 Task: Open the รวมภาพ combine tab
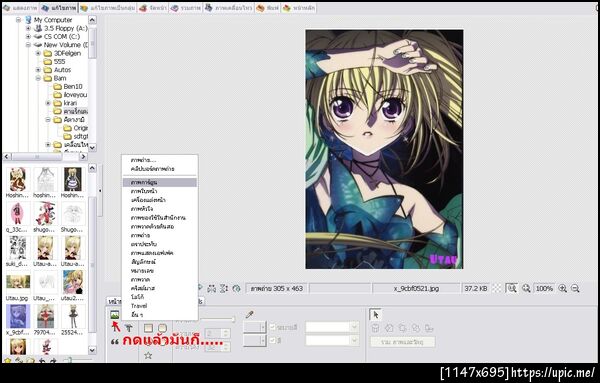click(x=186, y=8)
